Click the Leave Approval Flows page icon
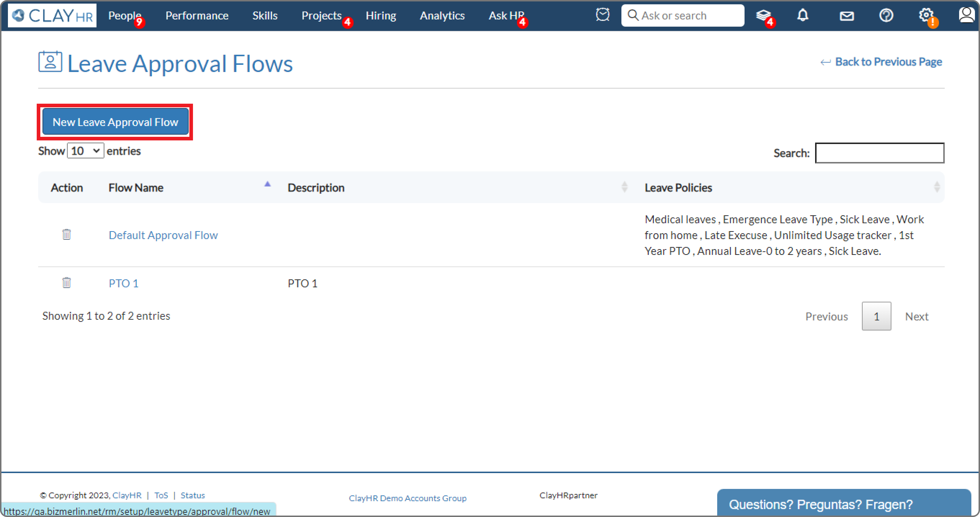The height and width of the screenshot is (517, 980). tap(50, 62)
